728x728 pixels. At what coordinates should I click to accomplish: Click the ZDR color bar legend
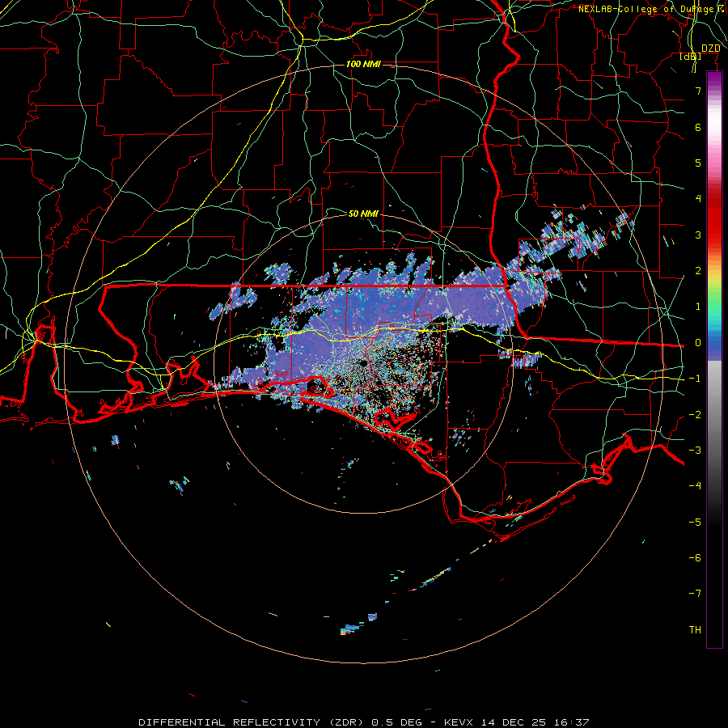714,360
